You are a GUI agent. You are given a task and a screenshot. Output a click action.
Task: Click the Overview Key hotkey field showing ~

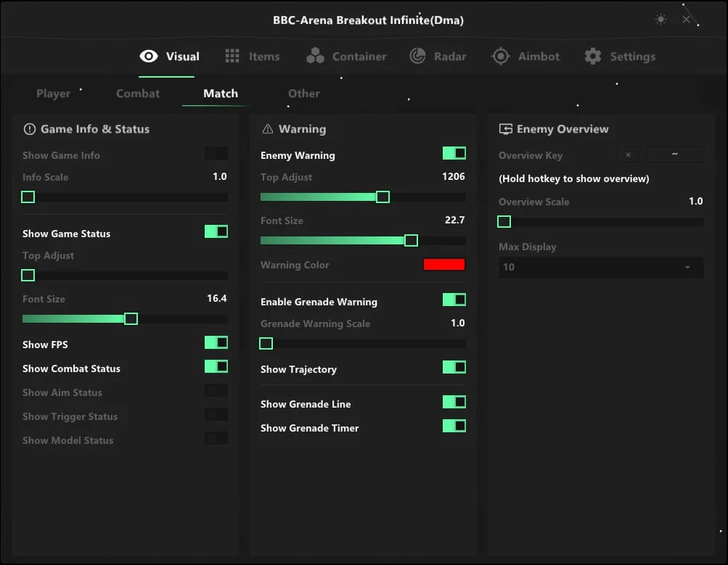pyautogui.click(x=674, y=154)
